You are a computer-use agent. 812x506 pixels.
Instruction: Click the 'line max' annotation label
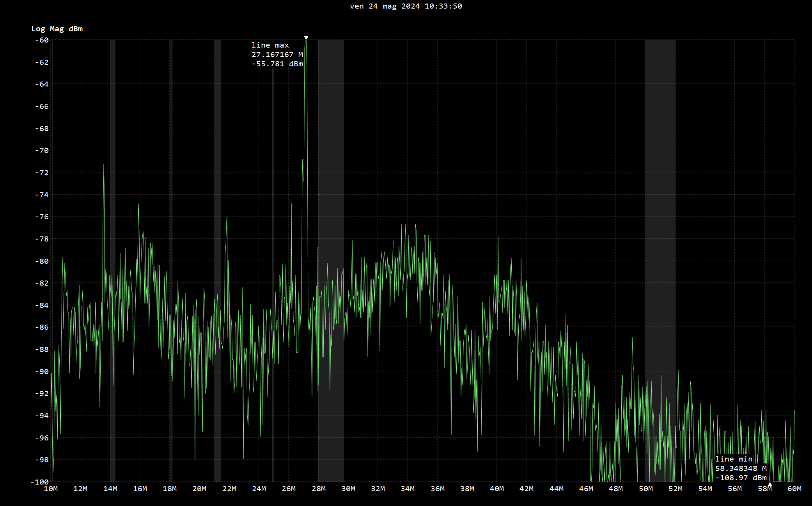(270, 45)
